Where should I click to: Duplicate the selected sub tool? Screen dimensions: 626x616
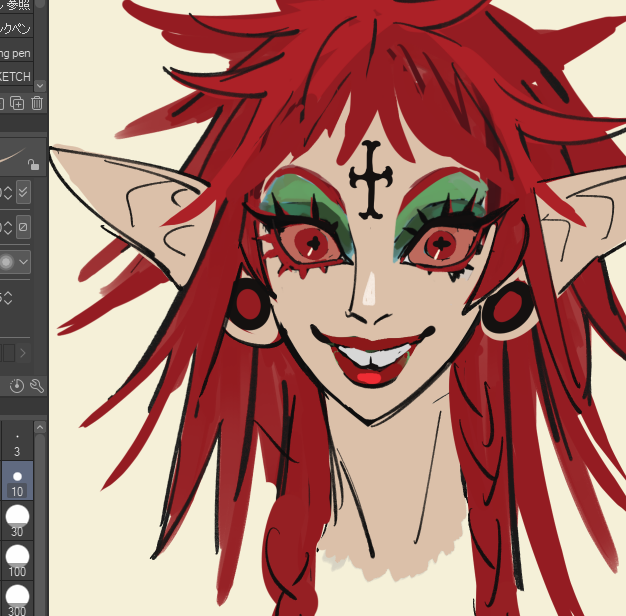(17, 103)
